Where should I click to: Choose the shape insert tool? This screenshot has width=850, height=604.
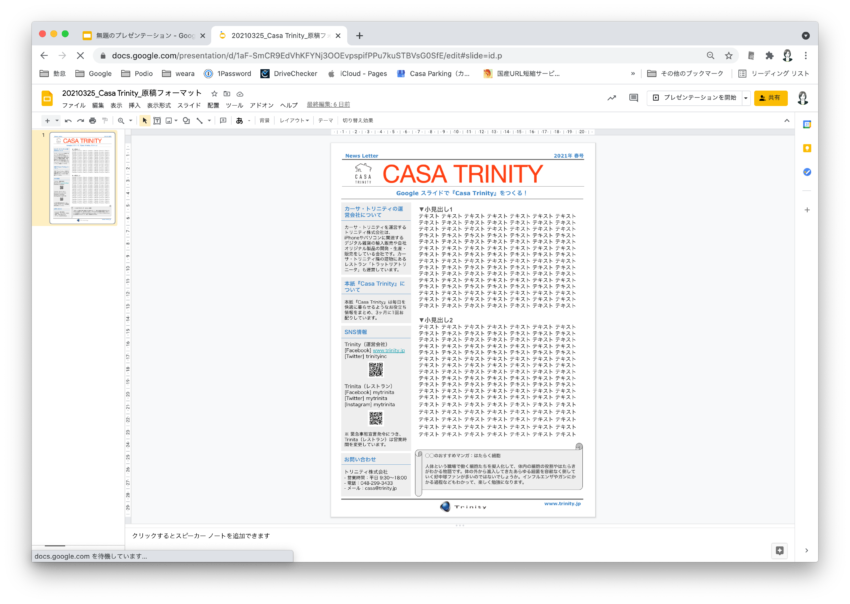pyautogui.click(x=185, y=120)
